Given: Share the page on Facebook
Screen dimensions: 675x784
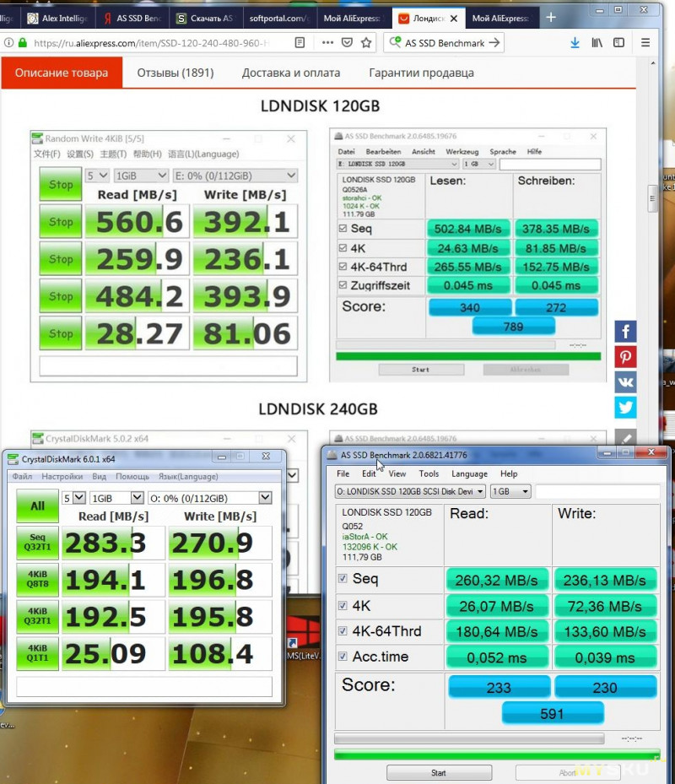Looking at the screenshot, I should (625, 332).
